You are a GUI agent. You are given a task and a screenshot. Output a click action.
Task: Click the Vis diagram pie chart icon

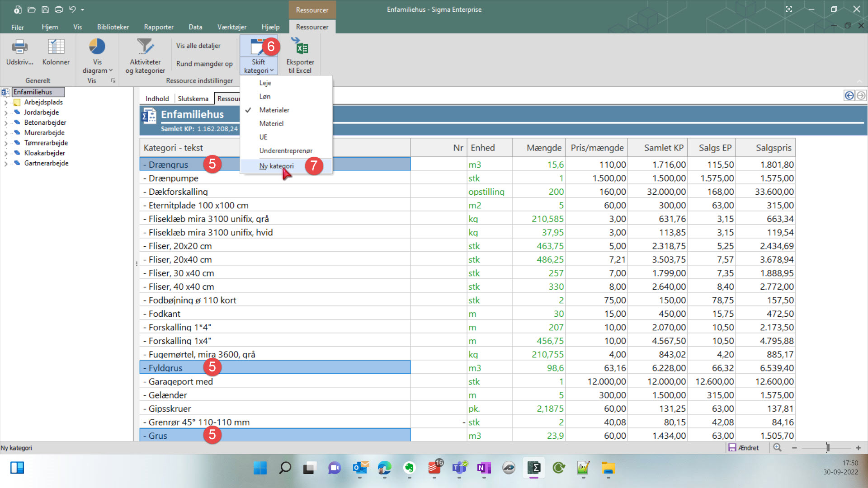(97, 46)
